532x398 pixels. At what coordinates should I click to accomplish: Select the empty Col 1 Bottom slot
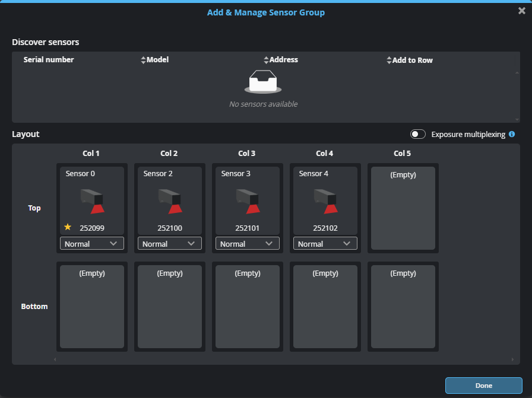pos(92,307)
